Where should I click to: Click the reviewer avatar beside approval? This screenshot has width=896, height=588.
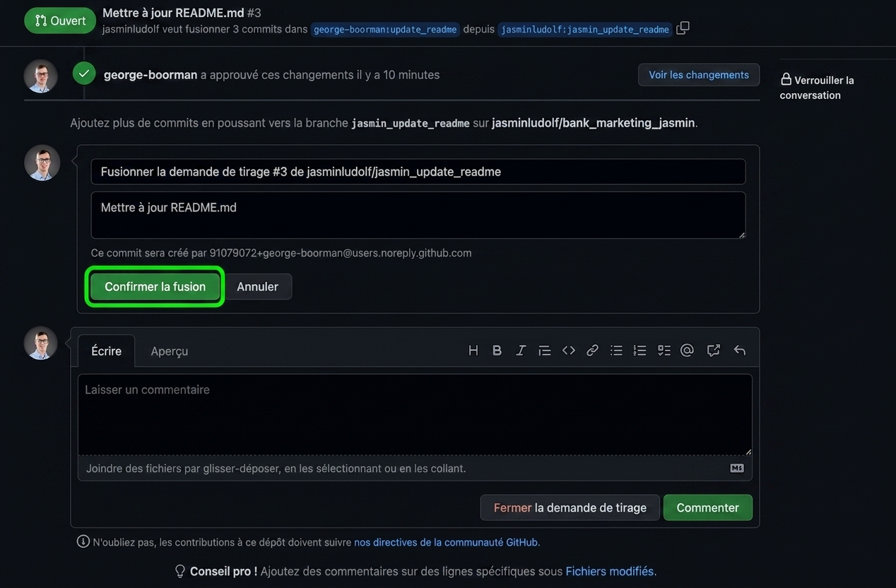(x=41, y=76)
